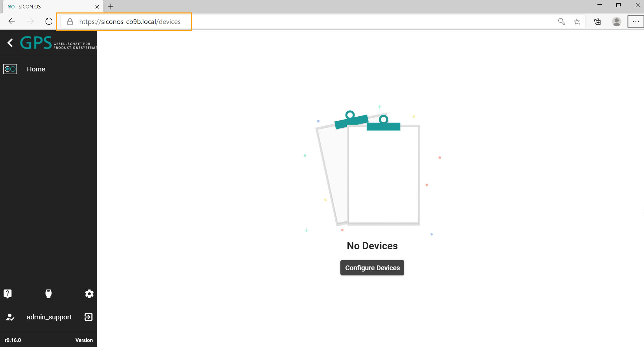Open the help question mark icon

7,294
